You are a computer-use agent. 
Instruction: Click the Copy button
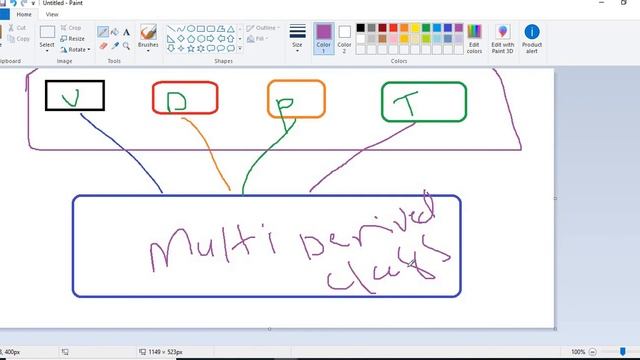pos(19,39)
